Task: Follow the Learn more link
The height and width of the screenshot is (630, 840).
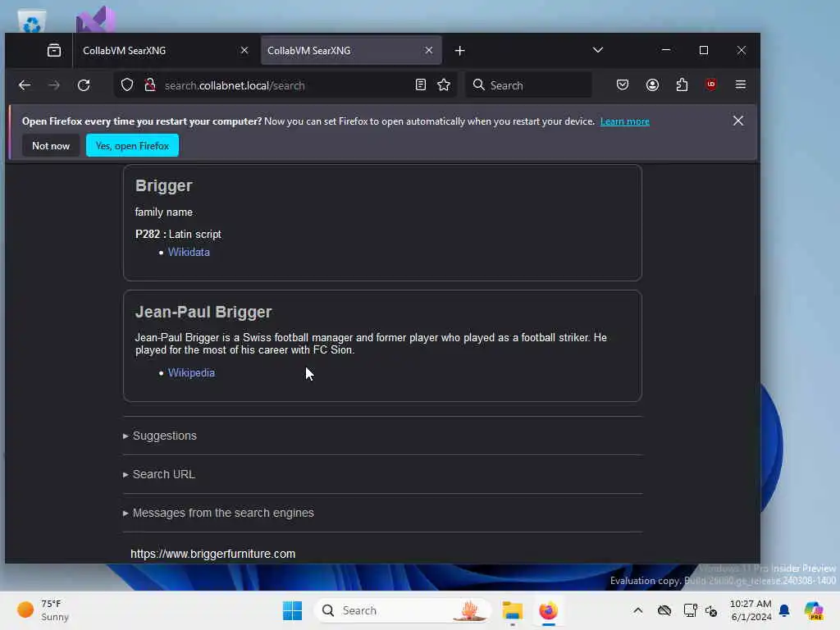Action: pyautogui.click(x=624, y=121)
